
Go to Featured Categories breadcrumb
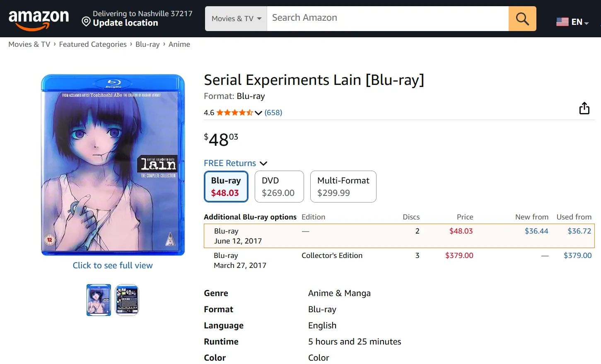tap(93, 44)
